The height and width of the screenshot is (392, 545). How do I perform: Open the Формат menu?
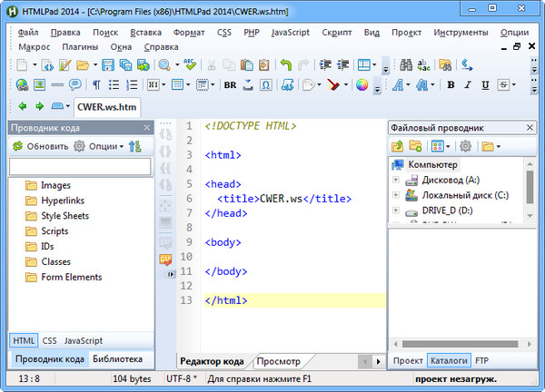click(189, 32)
